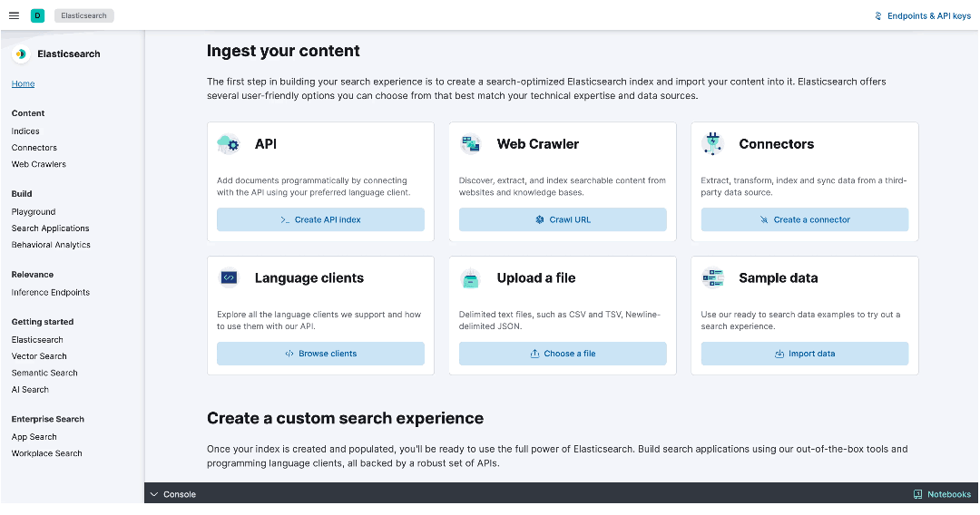
Task: Open Endpoints & API keys
Action: point(923,15)
